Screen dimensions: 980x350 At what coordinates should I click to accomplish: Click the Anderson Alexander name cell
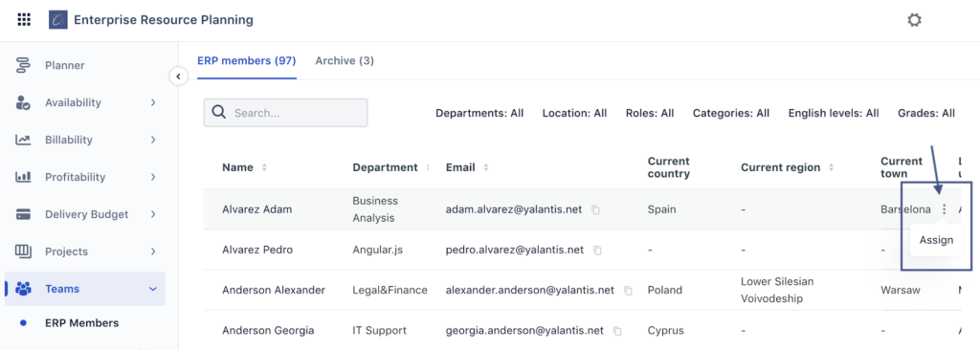[274, 290]
